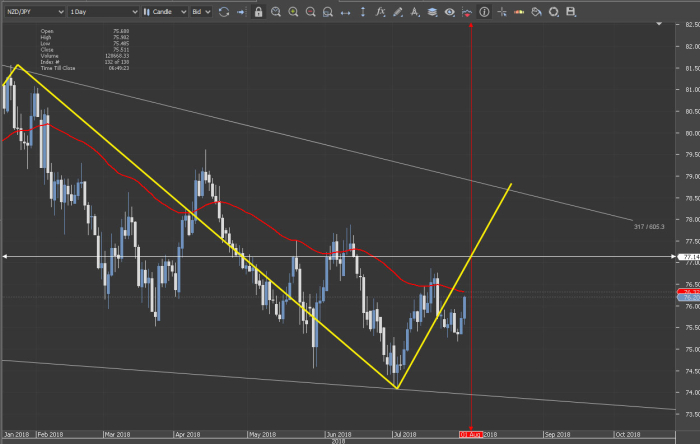Open the fx indicators icon

tap(380, 12)
